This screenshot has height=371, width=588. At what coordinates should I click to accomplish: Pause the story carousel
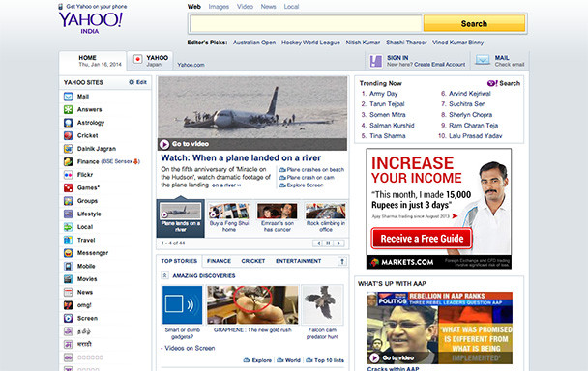328,243
